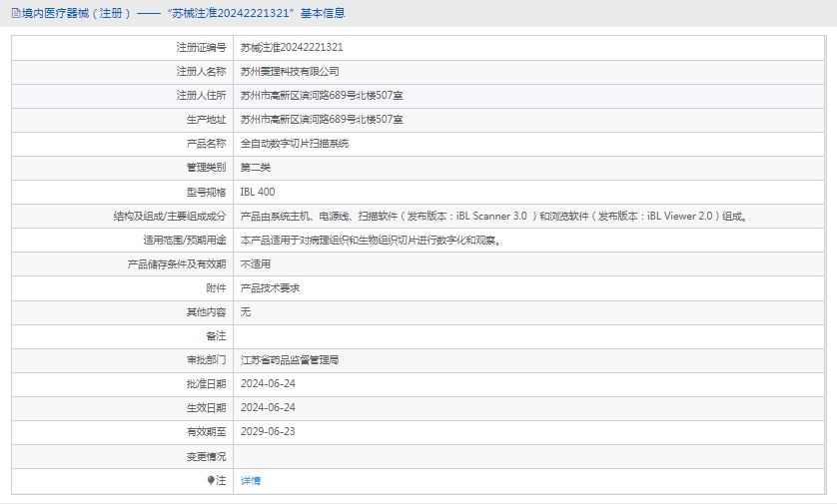Image resolution: width=837 pixels, height=504 pixels.
Task: Click the empty 备注 value cell
Action: (529, 335)
